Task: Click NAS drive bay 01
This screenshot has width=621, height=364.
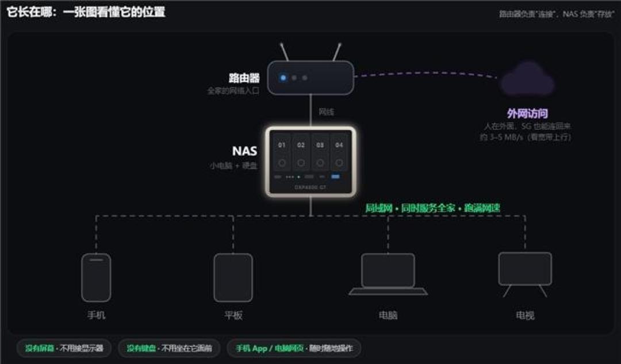Action: pyautogui.click(x=282, y=152)
